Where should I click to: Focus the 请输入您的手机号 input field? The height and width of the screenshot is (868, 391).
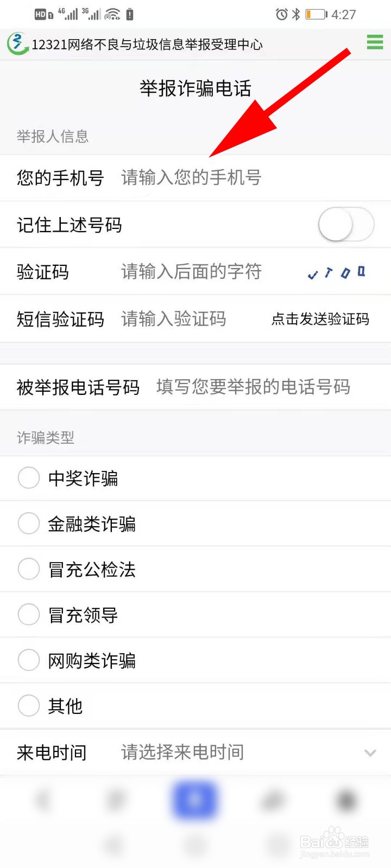(x=250, y=177)
